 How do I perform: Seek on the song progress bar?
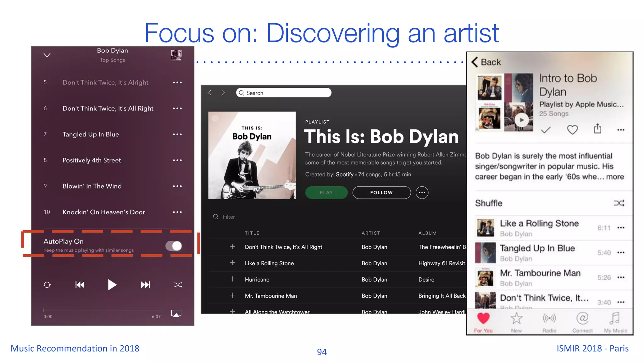(x=102, y=310)
